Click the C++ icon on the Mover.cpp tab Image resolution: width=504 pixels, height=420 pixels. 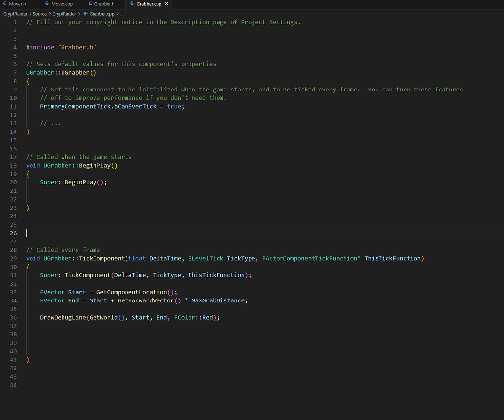click(48, 4)
